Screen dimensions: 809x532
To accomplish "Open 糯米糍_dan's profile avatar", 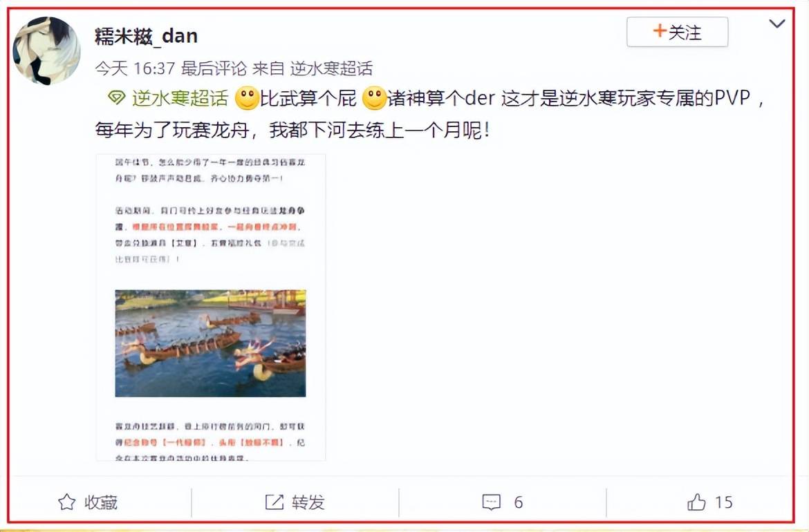I will click(46, 50).
